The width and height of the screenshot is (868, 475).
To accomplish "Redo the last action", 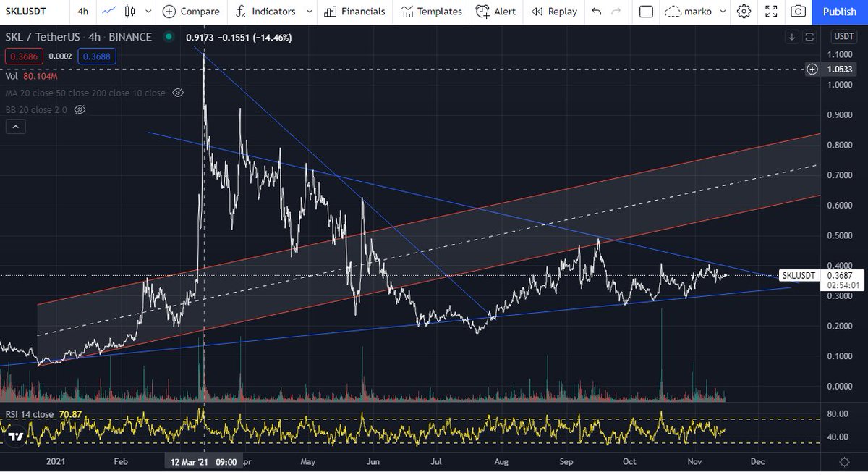I will click(616, 12).
